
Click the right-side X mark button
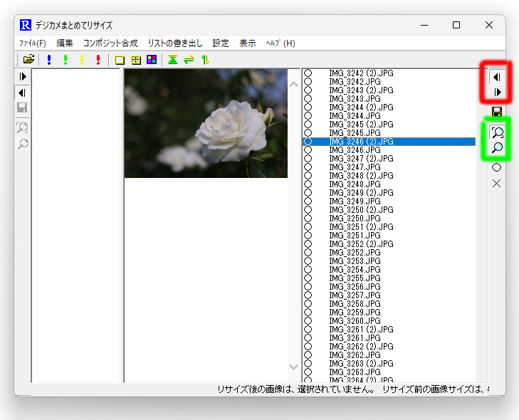[x=496, y=184]
